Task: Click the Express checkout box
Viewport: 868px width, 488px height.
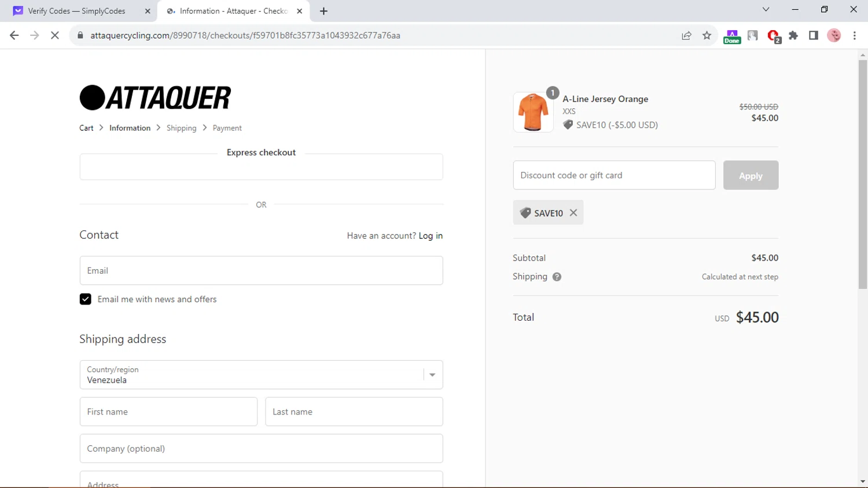Action: [x=261, y=167]
